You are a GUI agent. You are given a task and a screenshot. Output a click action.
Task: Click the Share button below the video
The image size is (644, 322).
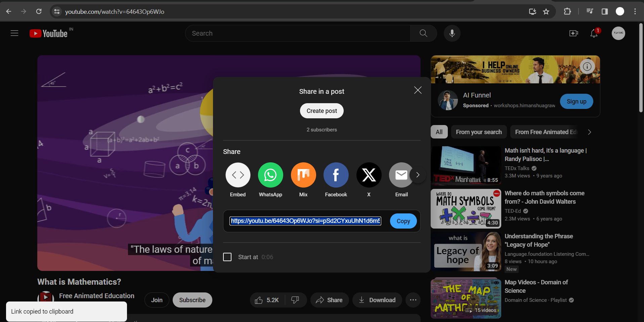pyautogui.click(x=330, y=300)
